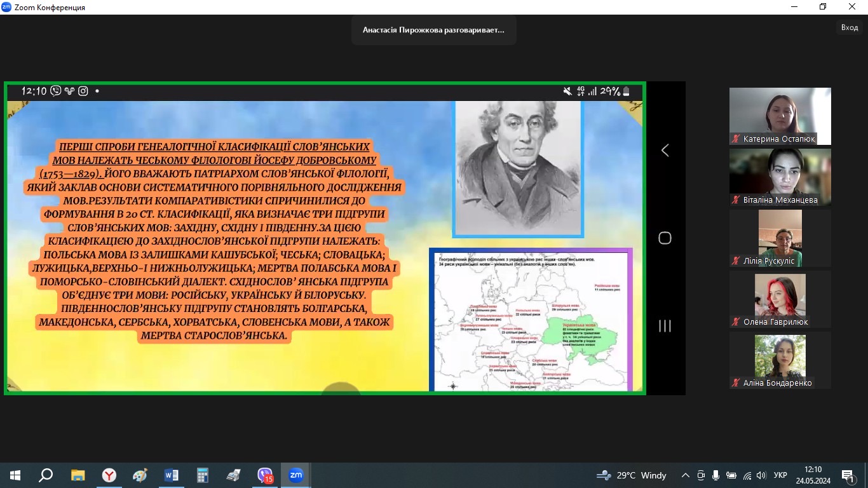Click the Вход view button
The height and width of the screenshot is (488, 868).
coord(850,27)
